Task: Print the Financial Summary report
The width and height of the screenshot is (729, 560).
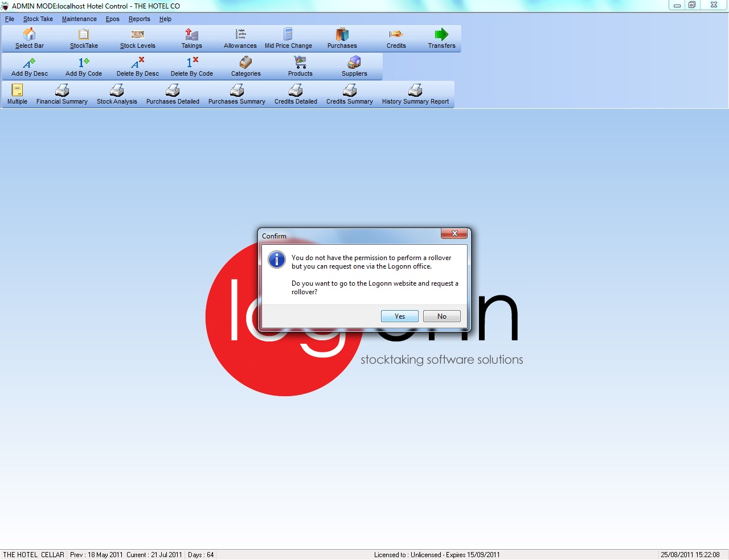Action: tap(62, 94)
